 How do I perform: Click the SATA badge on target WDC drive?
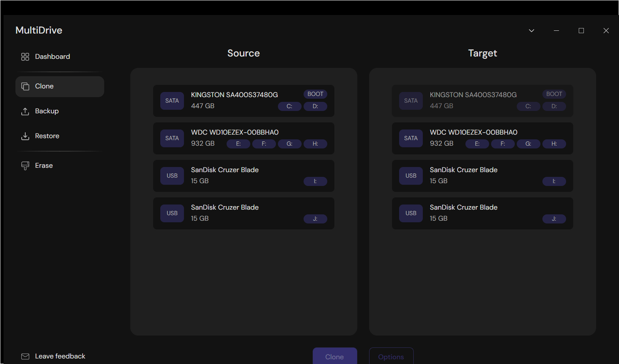411,138
